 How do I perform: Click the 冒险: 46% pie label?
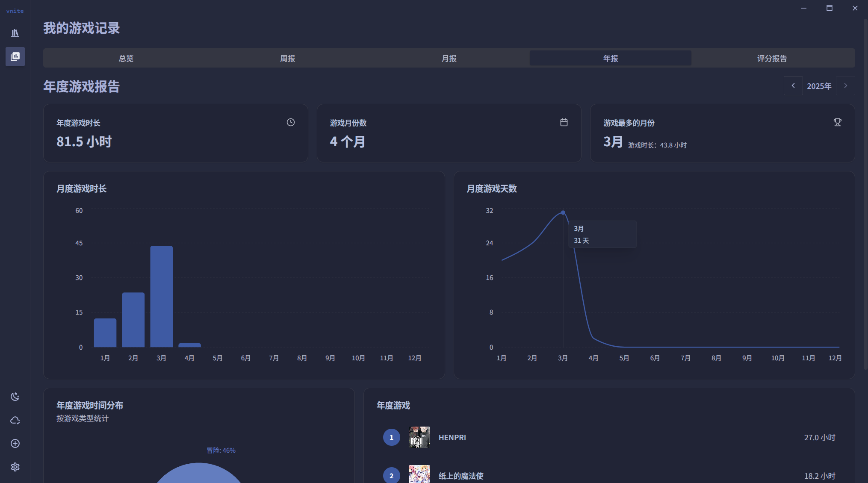(x=221, y=450)
